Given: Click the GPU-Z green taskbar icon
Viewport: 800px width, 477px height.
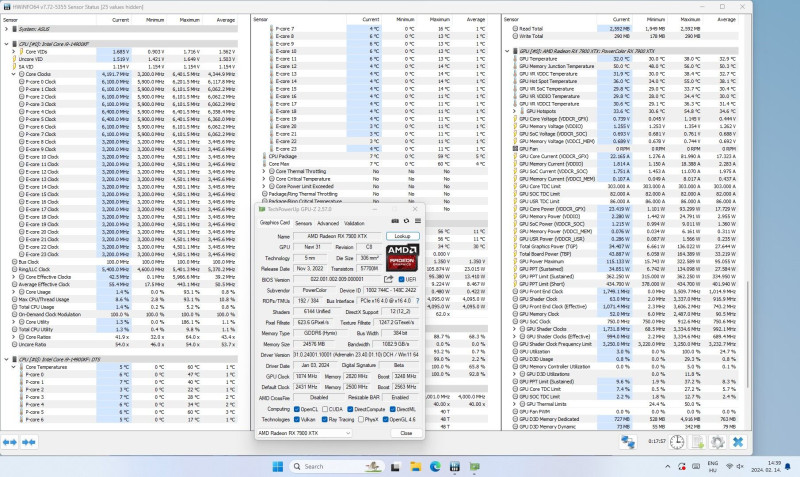Looking at the screenshot, I should click(474, 466).
